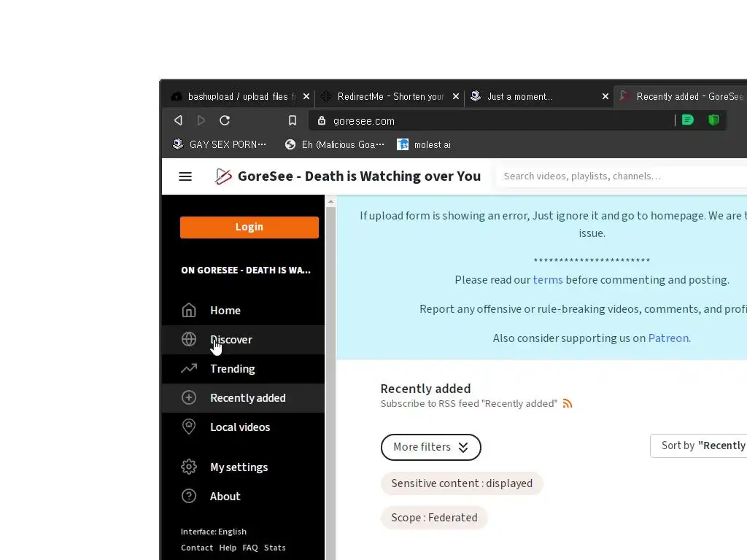Click the My settings gear icon

(189, 467)
